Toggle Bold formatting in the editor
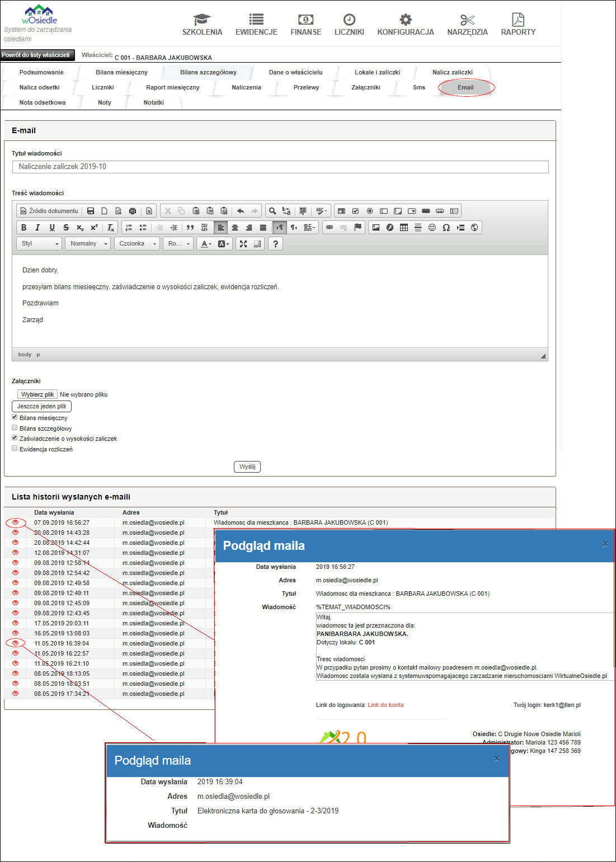This screenshot has height=862, width=616. pos(23,228)
